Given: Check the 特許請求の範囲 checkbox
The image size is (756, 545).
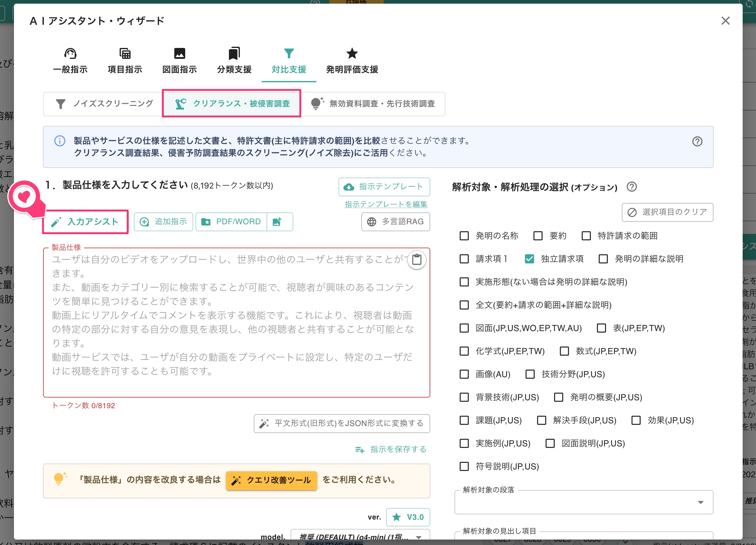Looking at the screenshot, I should click(x=586, y=236).
